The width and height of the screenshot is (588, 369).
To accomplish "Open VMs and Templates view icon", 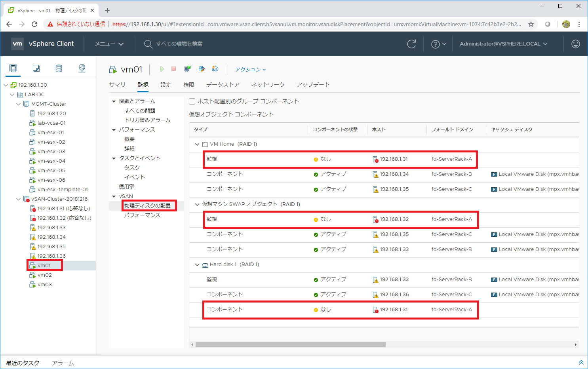I will click(x=36, y=68).
